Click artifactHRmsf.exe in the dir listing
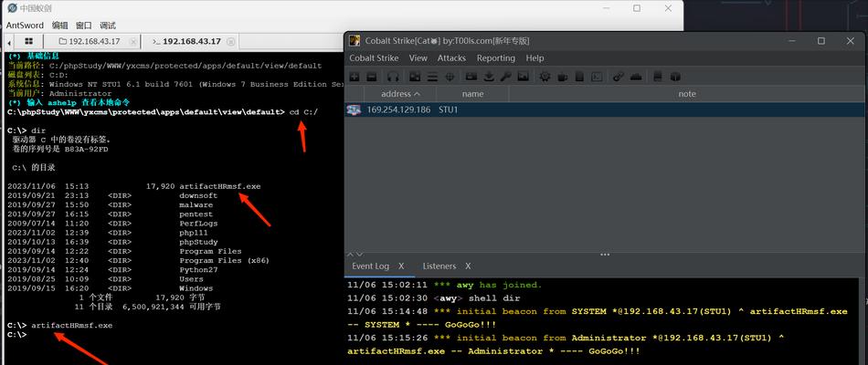This screenshot has height=365, width=868. [x=220, y=186]
